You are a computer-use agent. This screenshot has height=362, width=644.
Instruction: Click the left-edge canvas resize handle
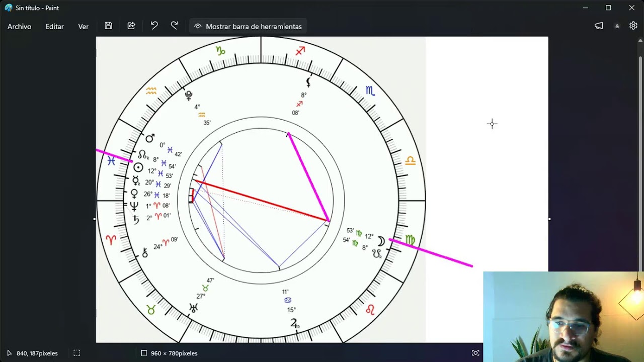coord(95,219)
